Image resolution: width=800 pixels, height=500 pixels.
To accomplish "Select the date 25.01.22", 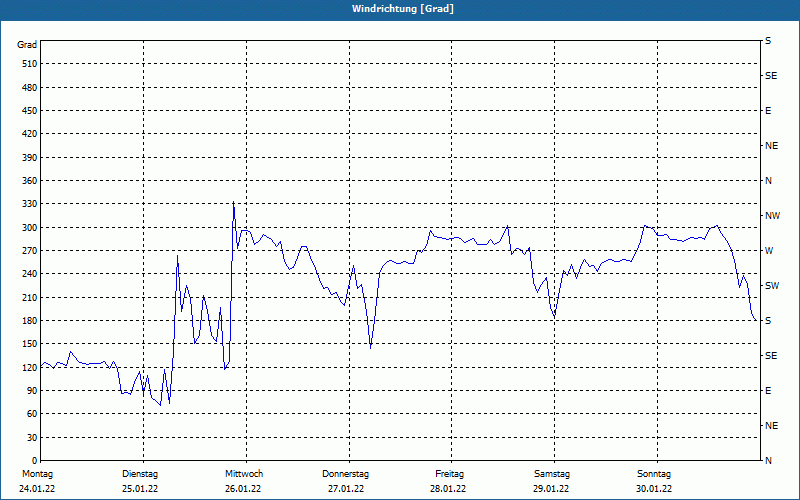I will (140, 489).
